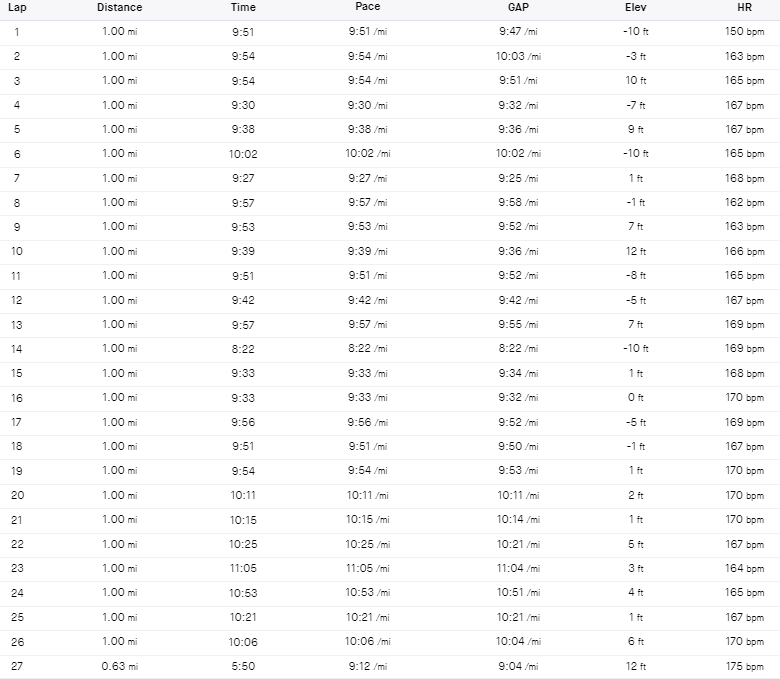Viewport: 780px width, 679px height.
Task: Click the Distance column header
Action: click(120, 7)
